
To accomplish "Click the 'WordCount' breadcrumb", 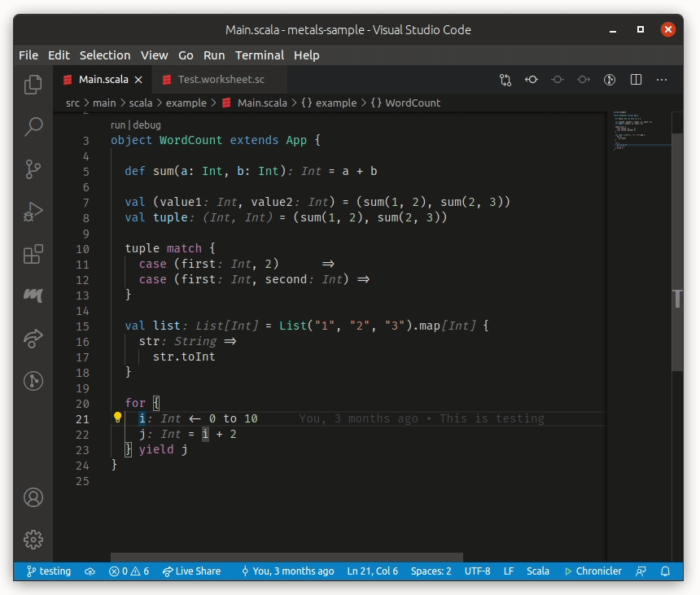I will [x=406, y=103].
